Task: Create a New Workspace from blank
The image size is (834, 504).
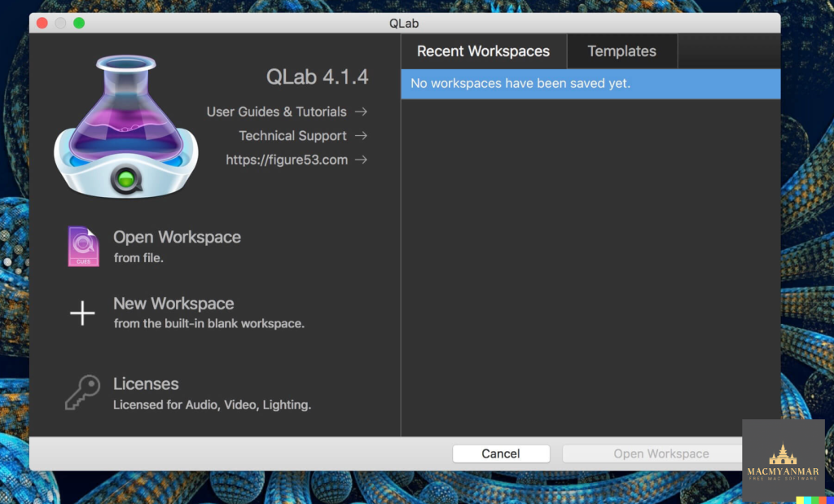Action: 173,304
